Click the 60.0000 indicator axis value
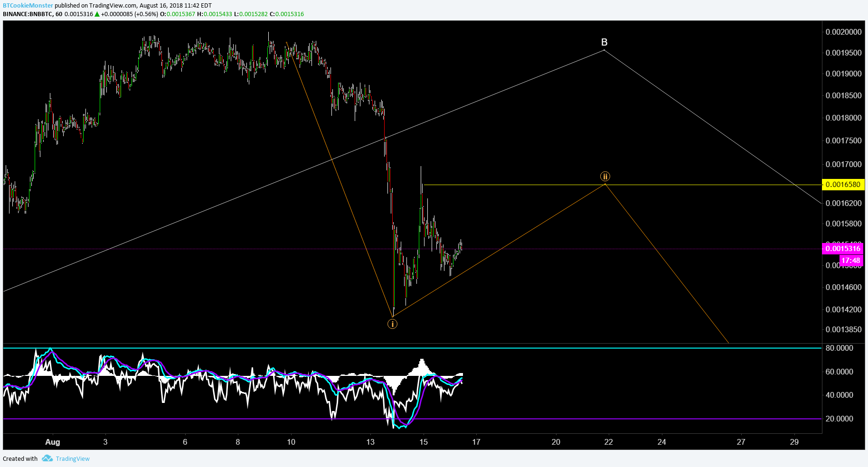The width and height of the screenshot is (868, 467). point(839,372)
